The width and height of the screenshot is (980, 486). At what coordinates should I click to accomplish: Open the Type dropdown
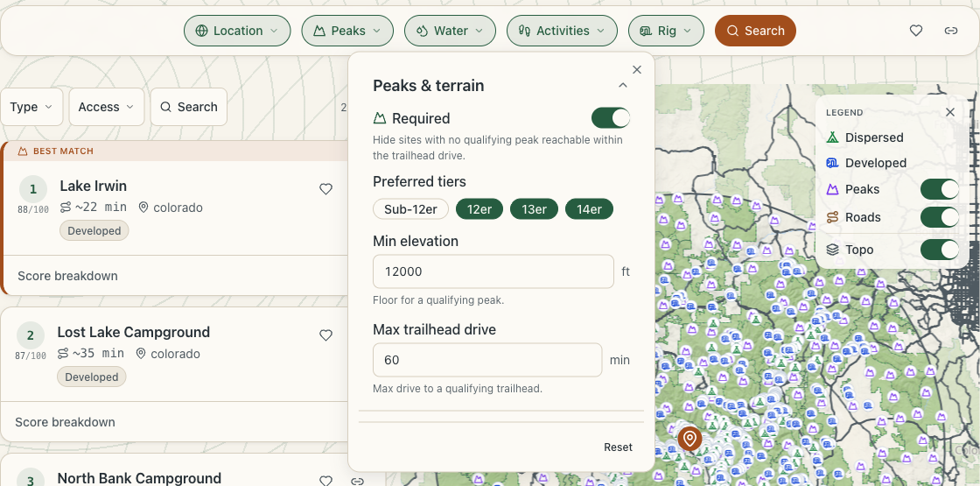[x=31, y=107]
